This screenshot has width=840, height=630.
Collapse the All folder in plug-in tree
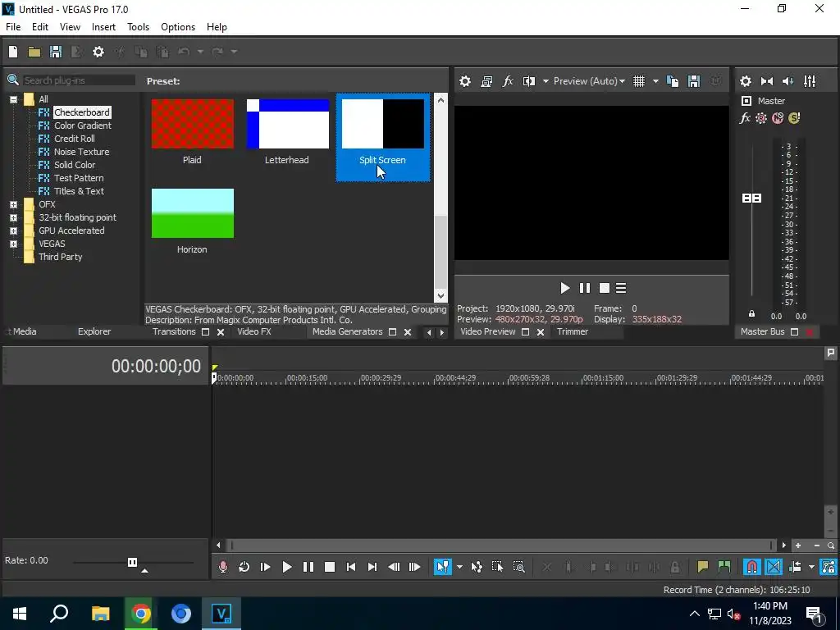pos(13,99)
